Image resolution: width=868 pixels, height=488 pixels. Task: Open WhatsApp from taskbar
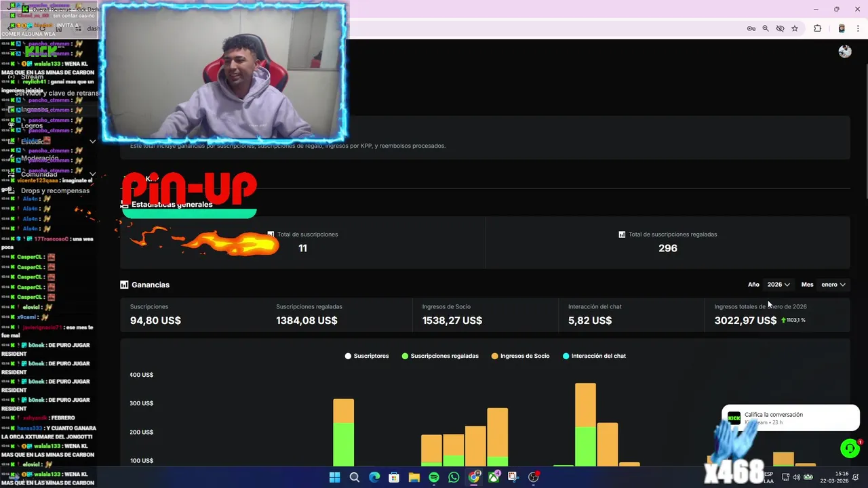coord(454,477)
